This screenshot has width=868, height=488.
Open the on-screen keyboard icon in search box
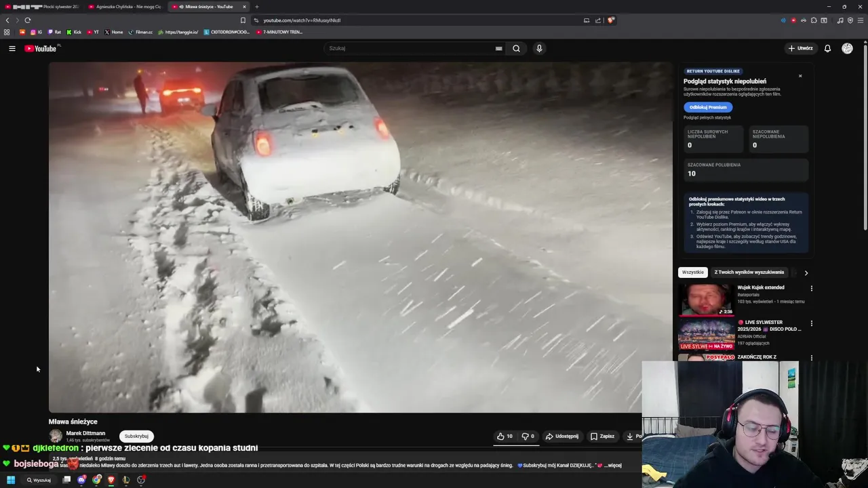click(498, 48)
